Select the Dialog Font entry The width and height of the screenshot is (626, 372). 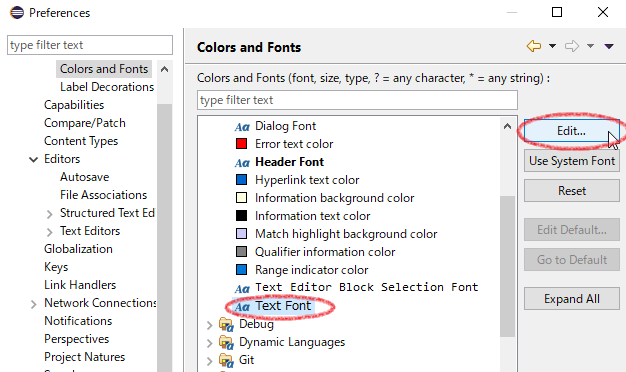coord(285,126)
